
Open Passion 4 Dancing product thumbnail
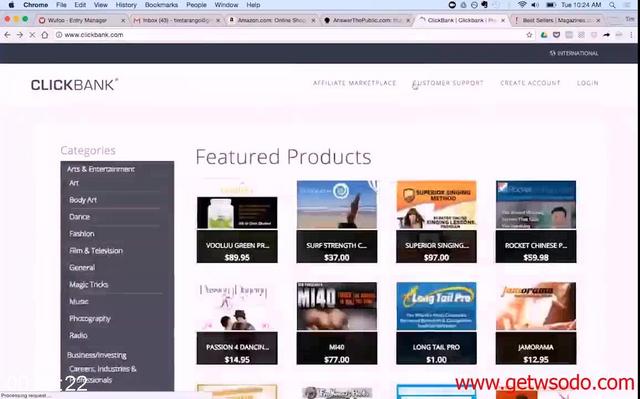click(x=237, y=306)
